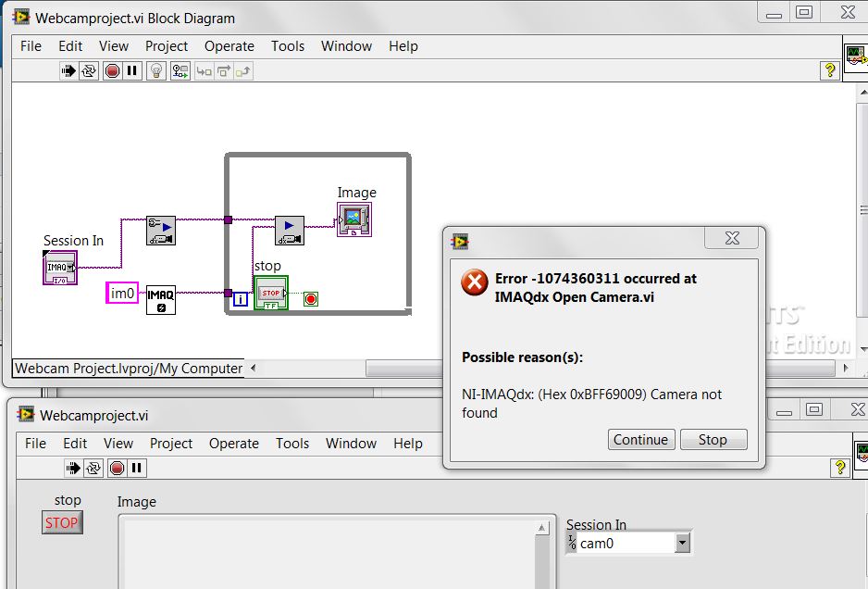Open Window menu in Block Diagram window
The height and width of the screenshot is (589, 868).
346,46
